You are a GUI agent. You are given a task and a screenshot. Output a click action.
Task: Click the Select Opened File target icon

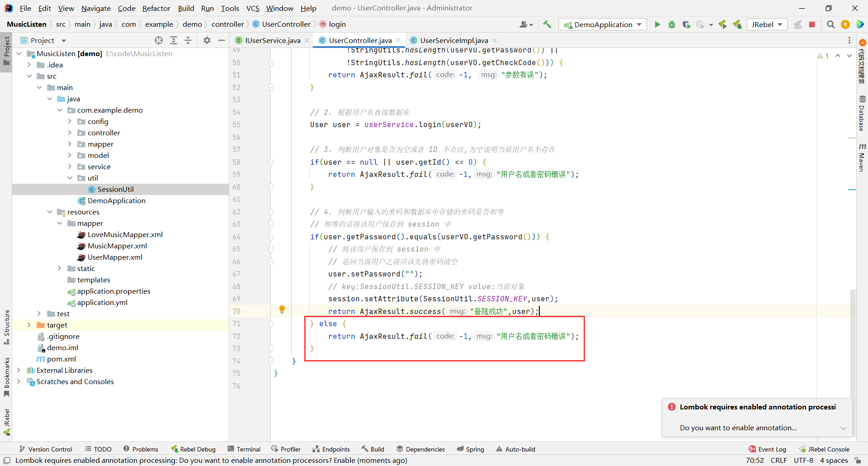tap(159, 40)
